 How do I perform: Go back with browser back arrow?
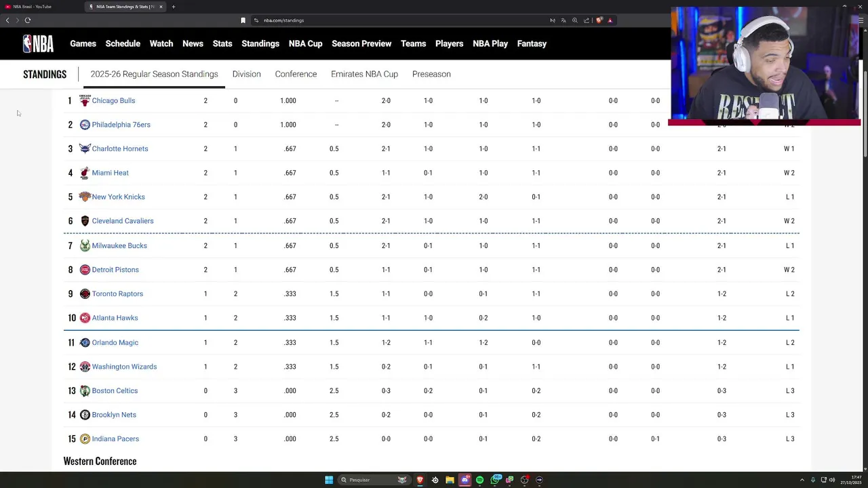[7, 20]
